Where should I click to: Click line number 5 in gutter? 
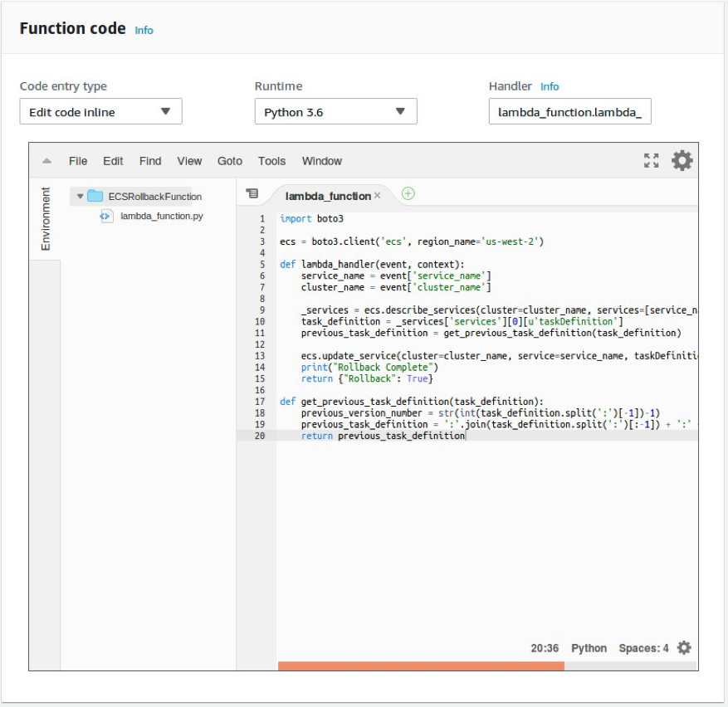(261, 264)
